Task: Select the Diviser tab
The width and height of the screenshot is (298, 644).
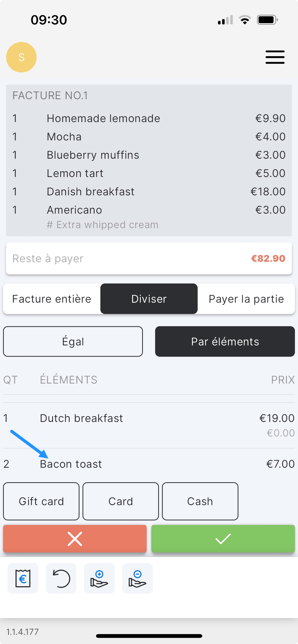Action: tap(149, 299)
